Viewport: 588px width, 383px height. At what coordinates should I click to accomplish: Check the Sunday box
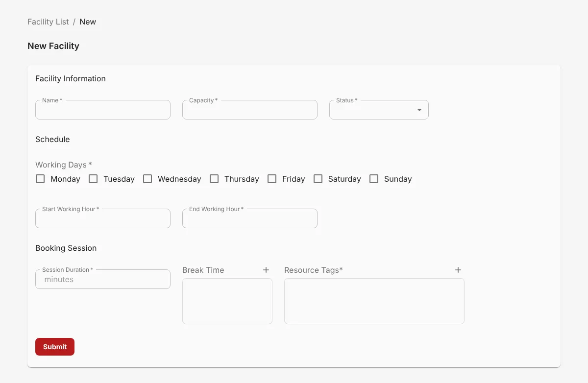tap(374, 179)
